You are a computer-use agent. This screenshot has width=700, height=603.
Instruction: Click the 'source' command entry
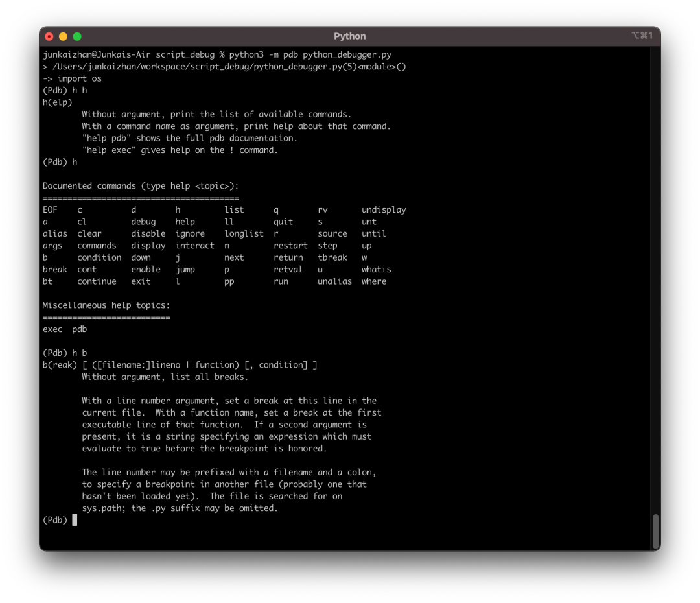(x=332, y=233)
